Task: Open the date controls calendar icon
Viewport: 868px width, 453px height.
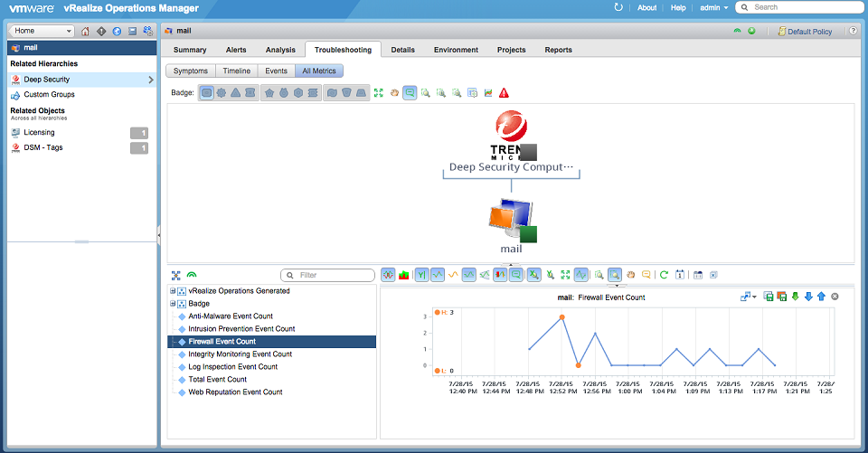Action: (x=678, y=275)
